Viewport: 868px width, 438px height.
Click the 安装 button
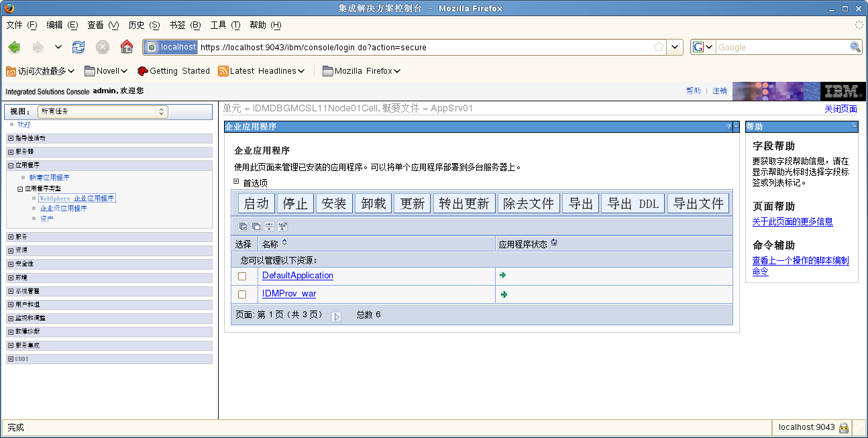coord(334,204)
